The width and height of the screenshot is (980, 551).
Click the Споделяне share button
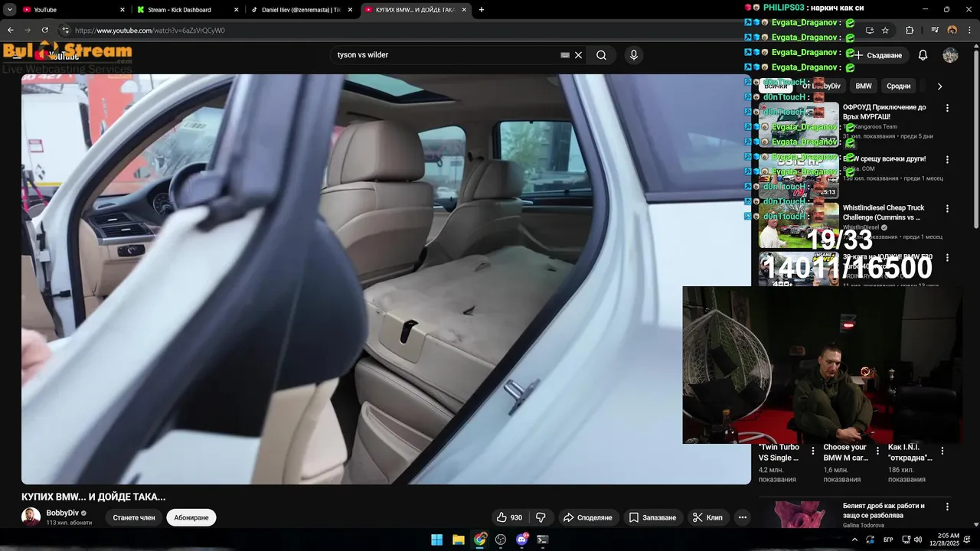(x=588, y=517)
